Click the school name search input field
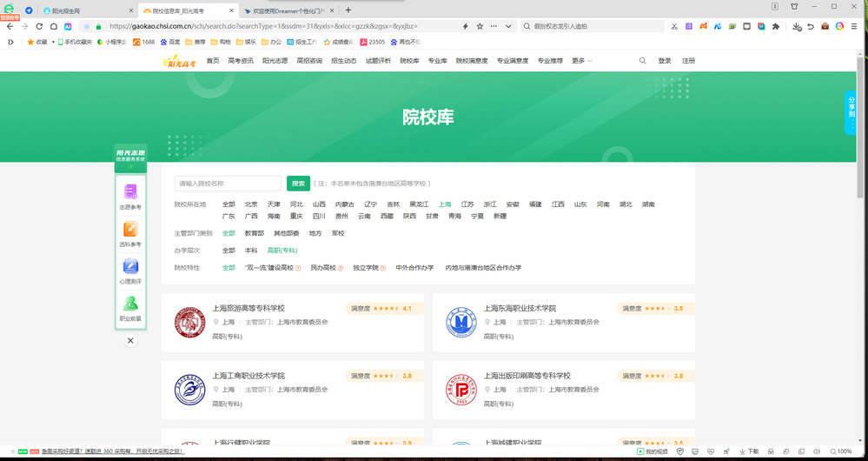Viewport: 868px width, 461px height. pos(228,184)
